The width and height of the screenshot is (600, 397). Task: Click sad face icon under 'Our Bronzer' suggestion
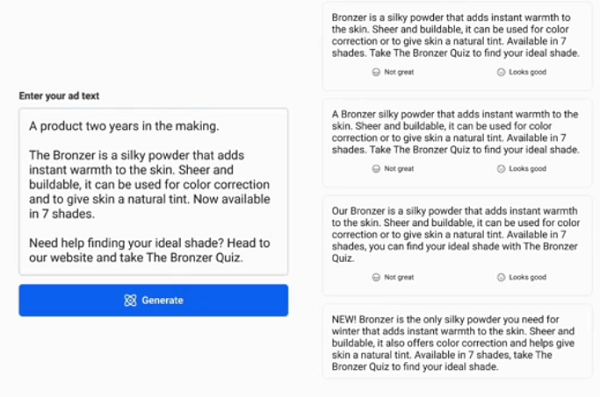click(376, 277)
